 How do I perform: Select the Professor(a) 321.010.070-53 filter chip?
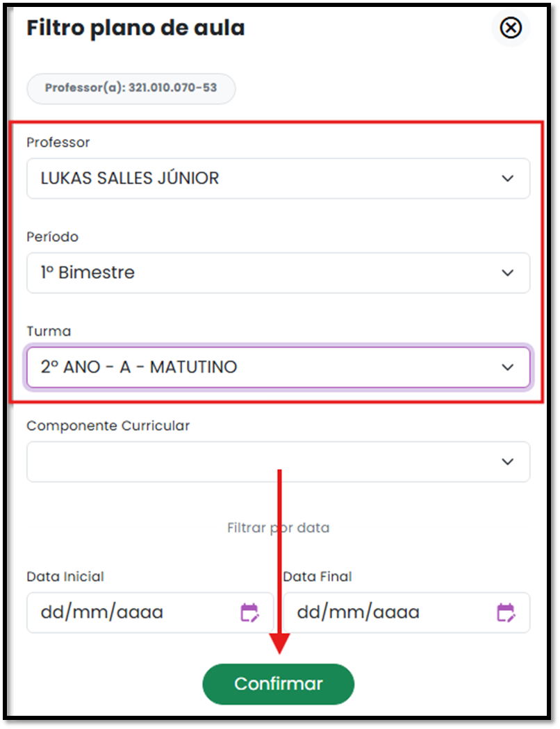(131, 88)
